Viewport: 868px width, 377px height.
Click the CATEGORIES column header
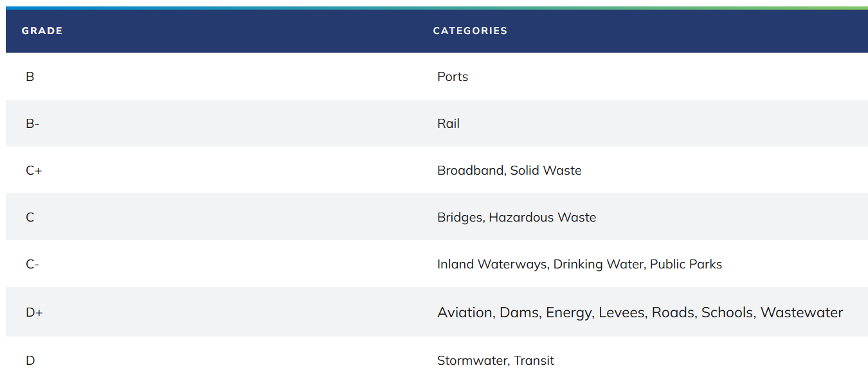click(x=470, y=31)
